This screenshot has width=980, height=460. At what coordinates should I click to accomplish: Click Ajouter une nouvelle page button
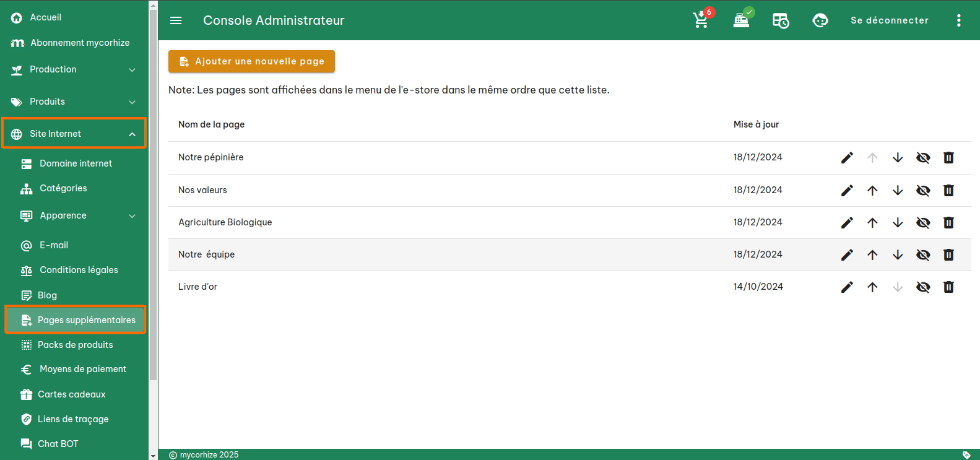[x=251, y=61]
